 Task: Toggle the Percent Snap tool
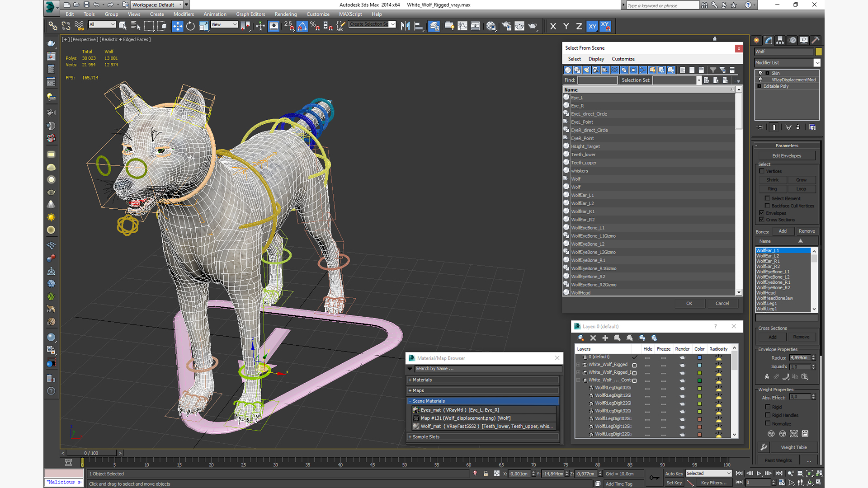tap(315, 26)
